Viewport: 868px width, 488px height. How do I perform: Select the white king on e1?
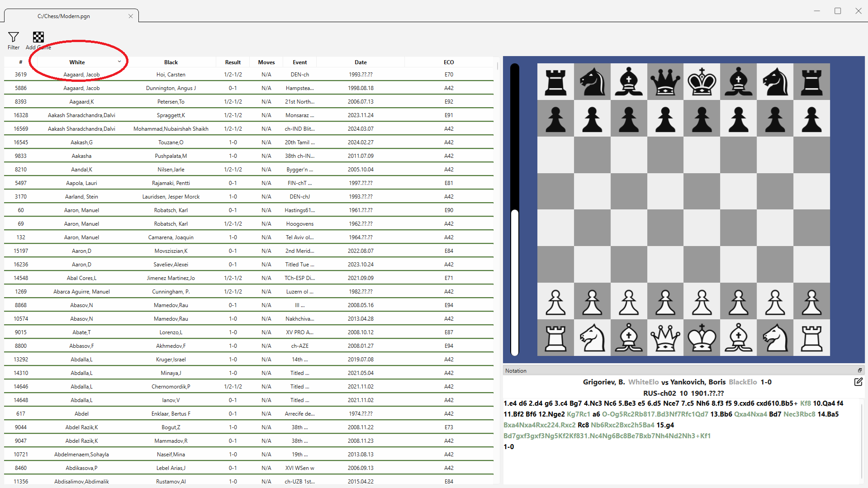pyautogui.click(x=702, y=338)
